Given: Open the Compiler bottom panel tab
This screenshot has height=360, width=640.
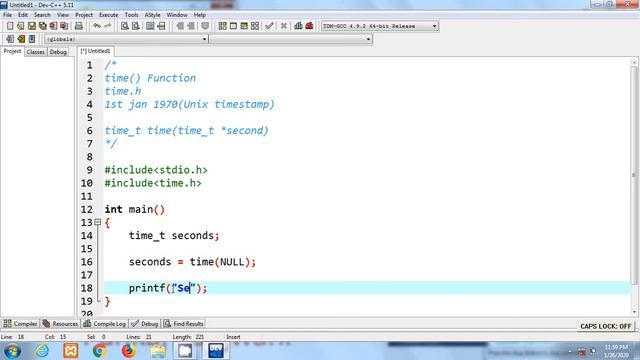Looking at the screenshot, I should coord(20,324).
